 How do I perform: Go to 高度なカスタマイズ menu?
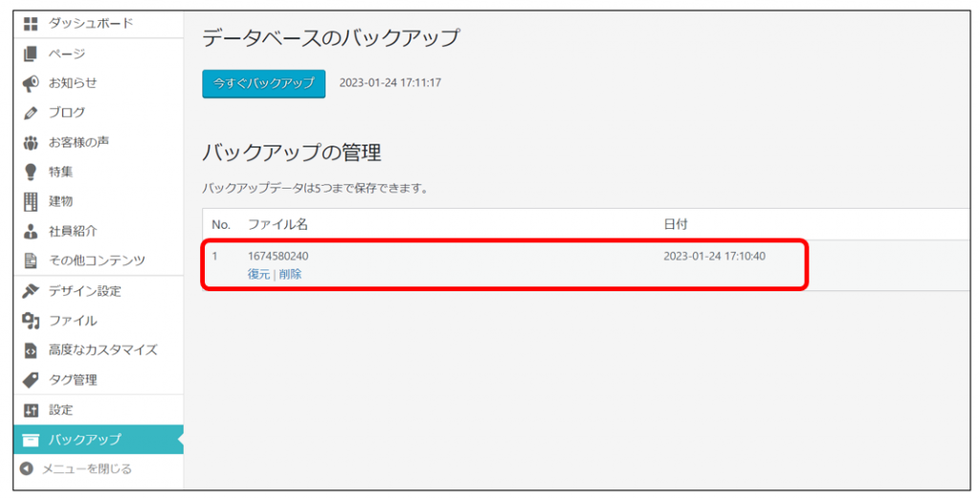(x=102, y=350)
